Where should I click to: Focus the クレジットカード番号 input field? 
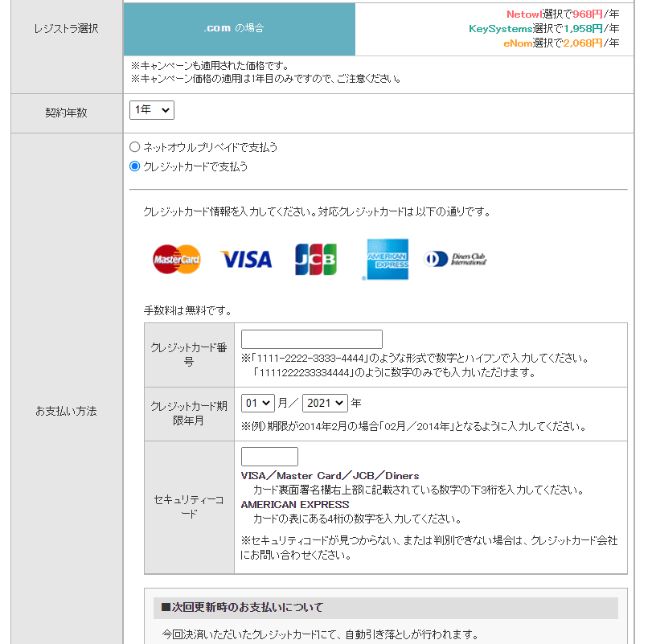[311, 339]
